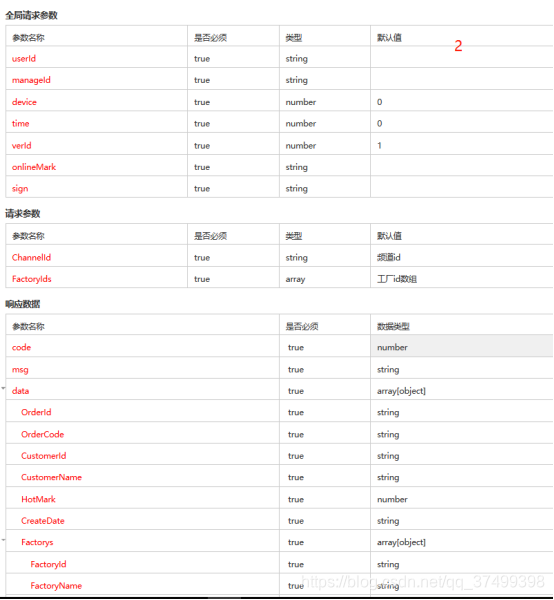The width and height of the screenshot is (554, 600).
Task: Click the userId parameter name
Action: click(24, 59)
